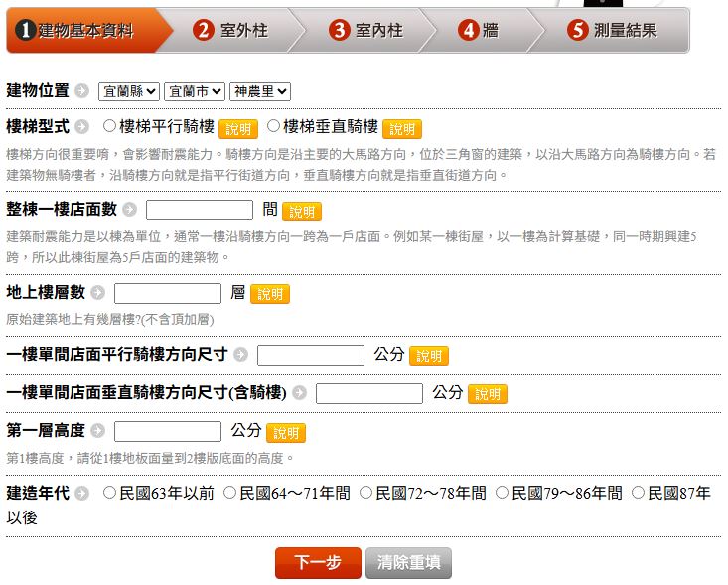Click the arrow icon beside 第一層高度
The height and width of the screenshot is (585, 728).
pos(97,431)
